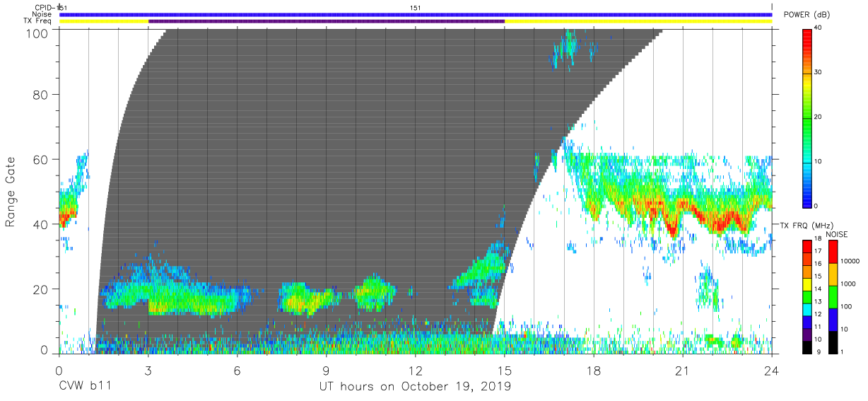Pick the purple swatch in the TX FRQ legend
This screenshot has height=401, width=868.
807,335
